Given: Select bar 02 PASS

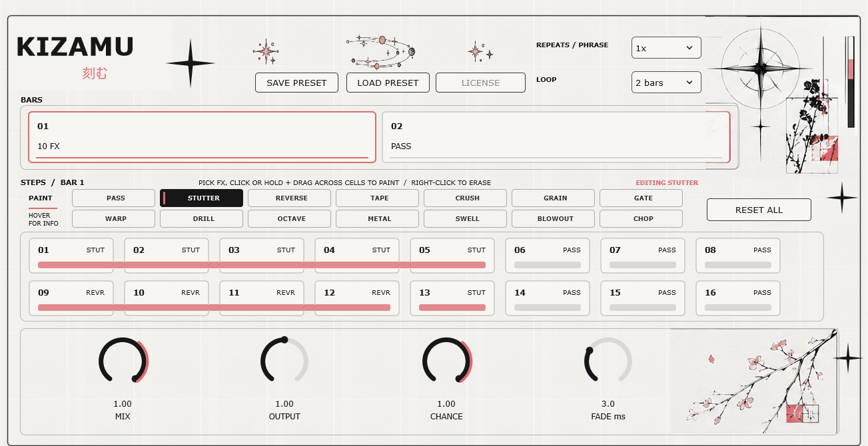Looking at the screenshot, I should (x=556, y=137).
